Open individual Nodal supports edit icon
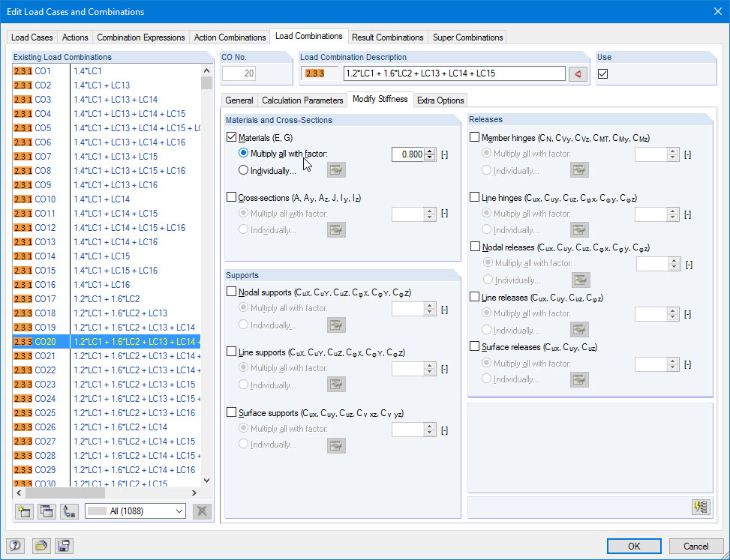This screenshot has height=560, width=730. tap(336, 325)
